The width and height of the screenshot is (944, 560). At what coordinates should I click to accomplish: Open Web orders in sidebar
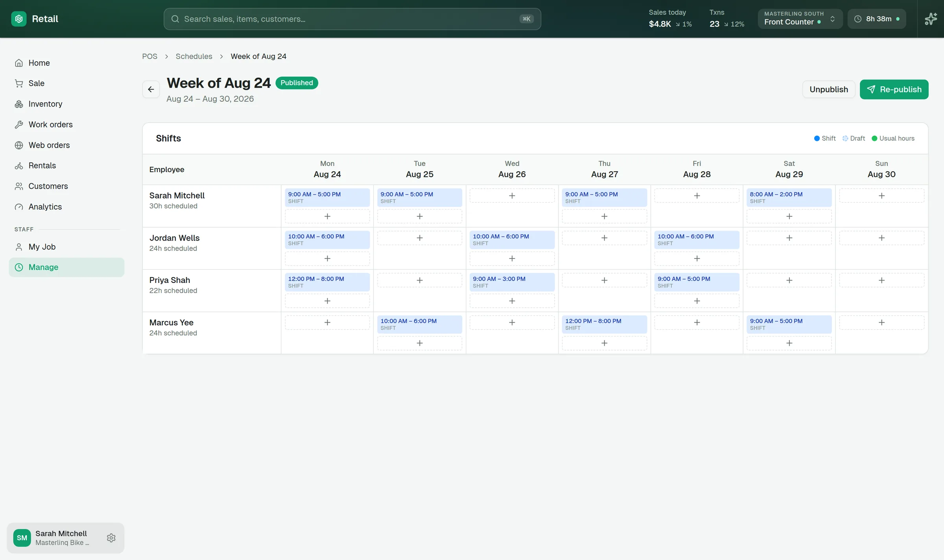coord(66,145)
